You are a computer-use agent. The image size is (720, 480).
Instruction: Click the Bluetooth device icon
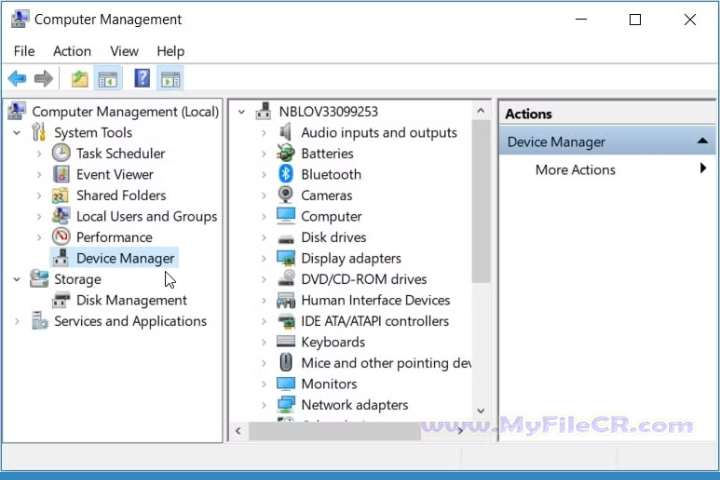pos(286,174)
